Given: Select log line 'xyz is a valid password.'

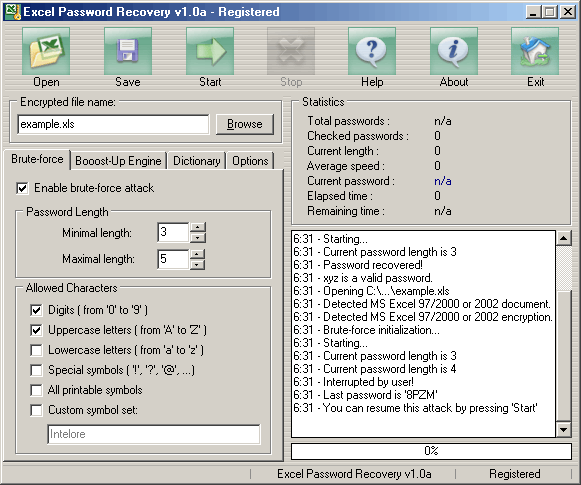Looking at the screenshot, I should coord(363,278).
